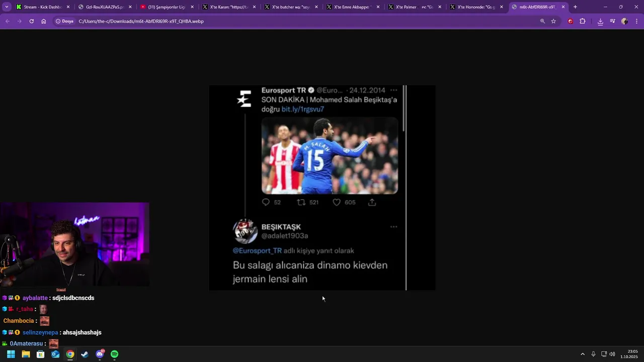Click the reply icon with 52
This screenshot has width=644, height=362.
click(x=266, y=202)
